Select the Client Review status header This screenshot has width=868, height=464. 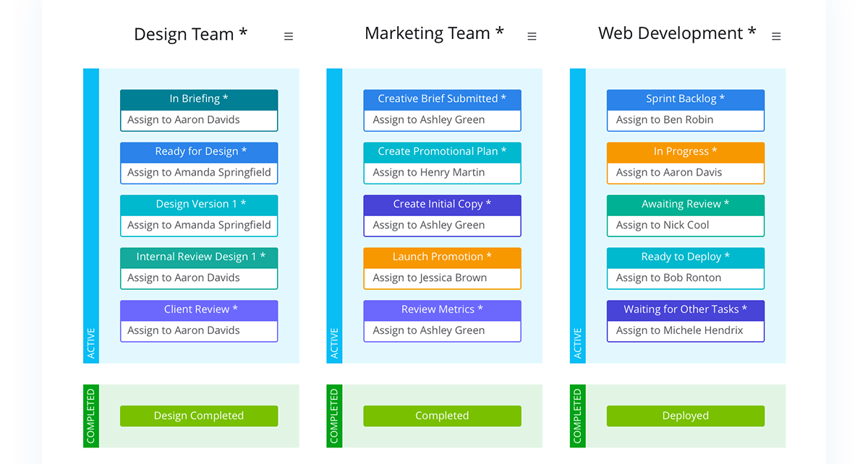(x=199, y=309)
